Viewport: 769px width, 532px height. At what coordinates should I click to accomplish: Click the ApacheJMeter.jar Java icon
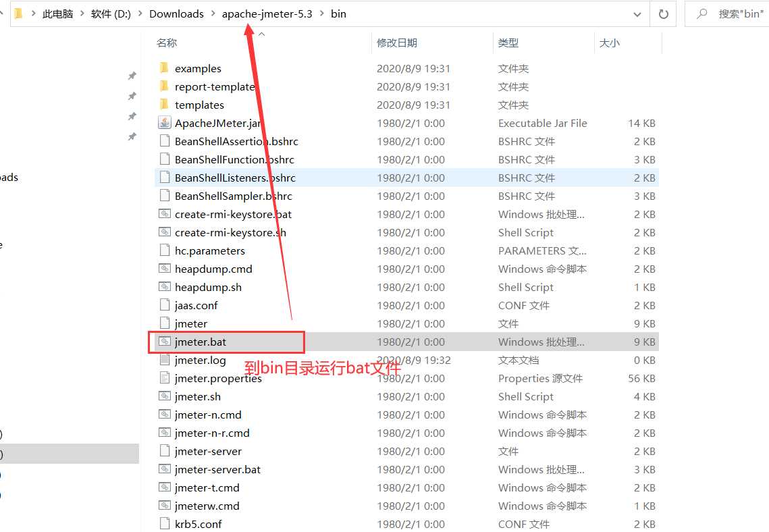164,123
